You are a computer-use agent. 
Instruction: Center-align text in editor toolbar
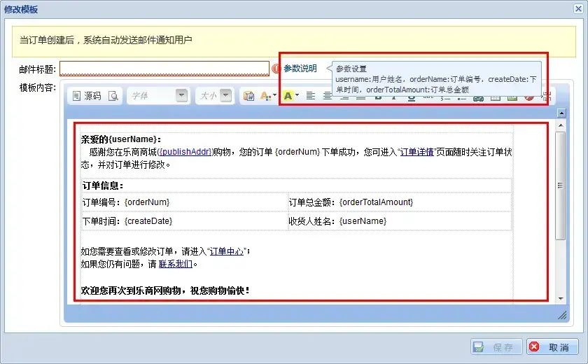click(327, 96)
